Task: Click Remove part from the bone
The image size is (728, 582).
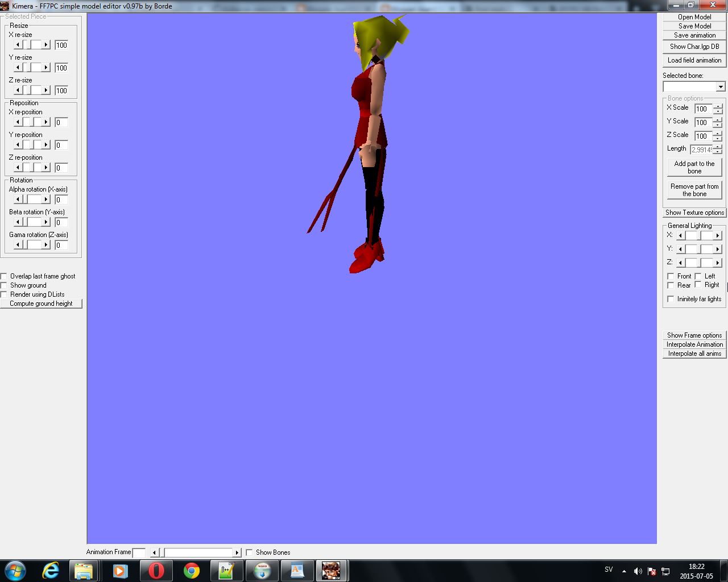Action: click(694, 190)
